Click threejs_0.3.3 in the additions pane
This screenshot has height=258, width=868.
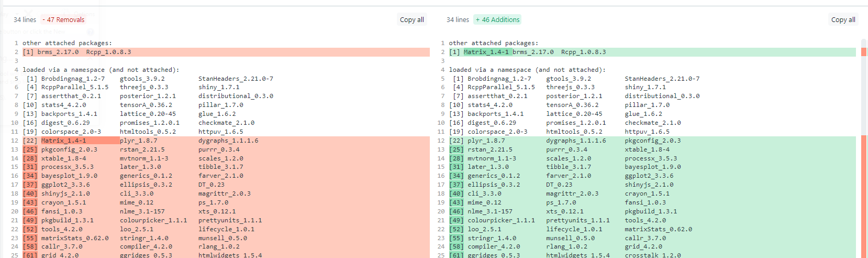570,87
